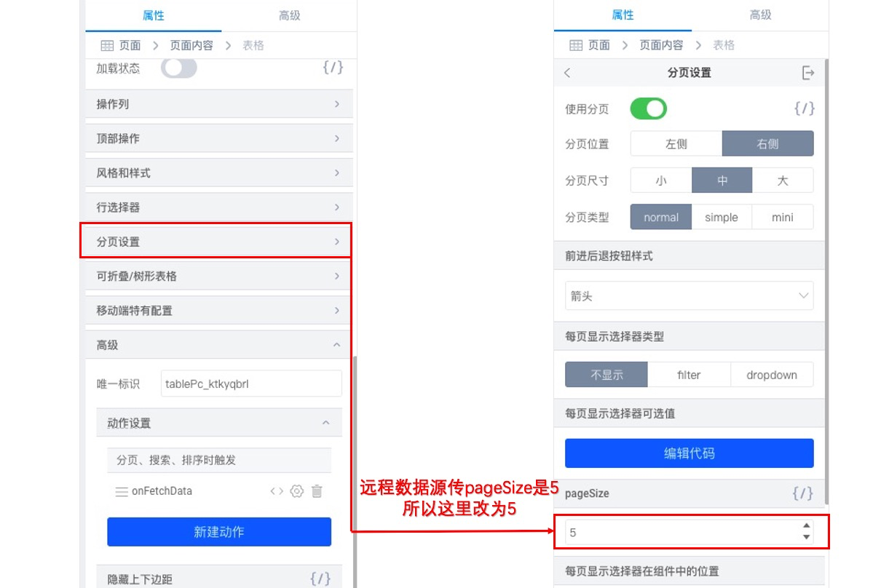This screenshot has height=588, width=873.
Task: Delete the onFetchData action with trash icon
Action: pyautogui.click(x=317, y=491)
